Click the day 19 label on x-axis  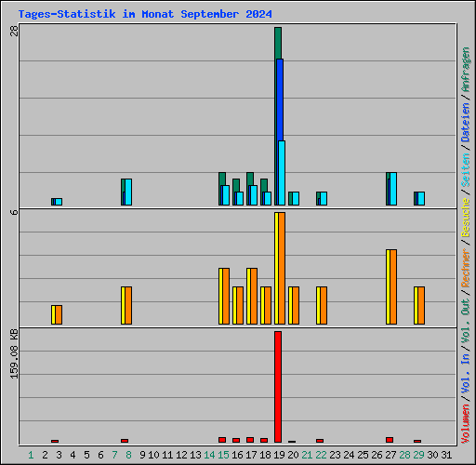click(279, 455)
